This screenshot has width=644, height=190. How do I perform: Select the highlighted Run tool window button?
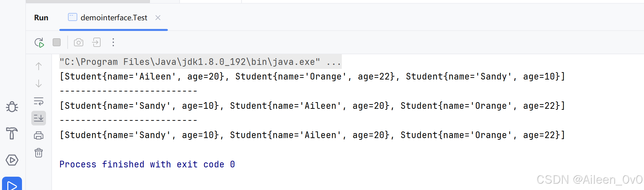tap(12, 184)
